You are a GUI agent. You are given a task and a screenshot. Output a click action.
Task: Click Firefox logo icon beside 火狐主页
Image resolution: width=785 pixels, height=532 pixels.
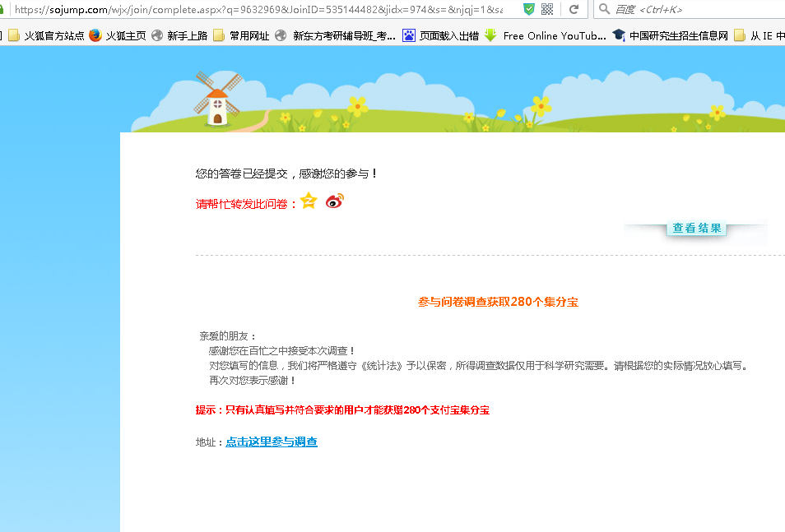click(x=95, y=35)
